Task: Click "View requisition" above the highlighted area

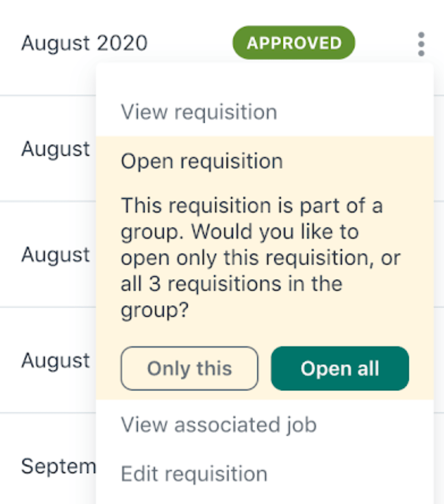Action: click(199, 111)
